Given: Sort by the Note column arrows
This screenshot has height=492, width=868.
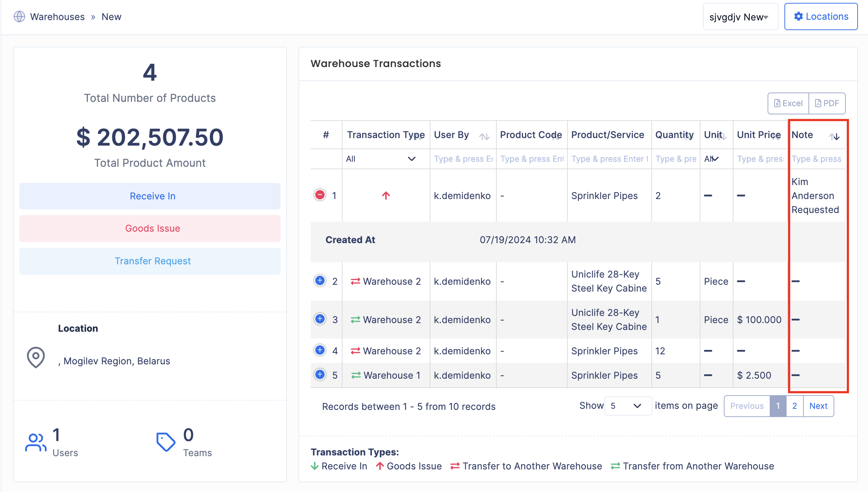Looking at the screenshot, I should tap(834, 137).
